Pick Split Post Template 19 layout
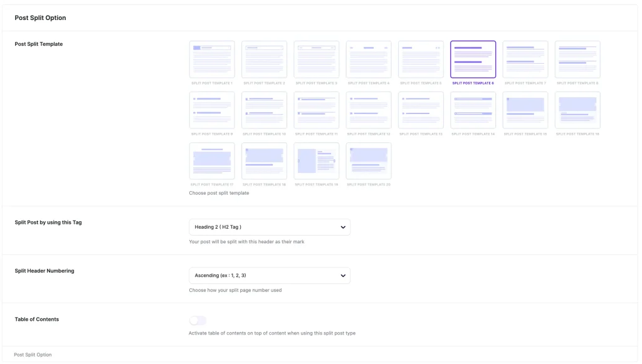Viewport: 642px width, 364px height. pyautogui.click(x=317, y=161)
